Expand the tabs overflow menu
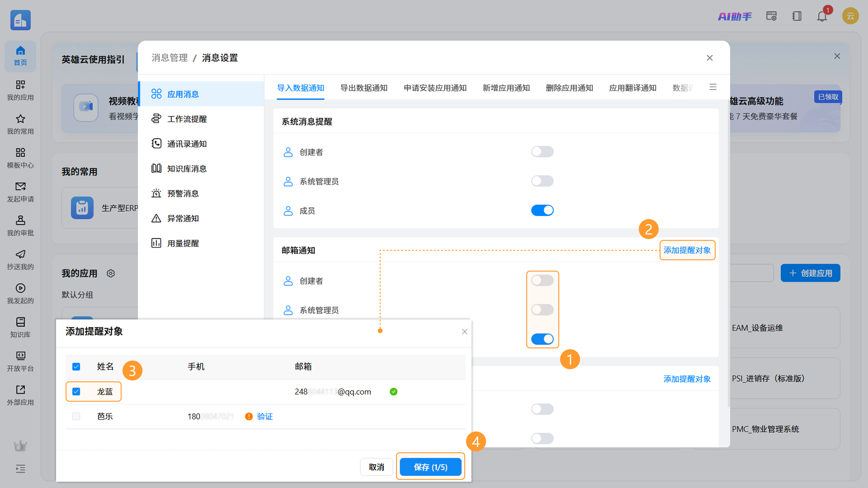This screenshot has width=868, height=488. coord(713,87)
